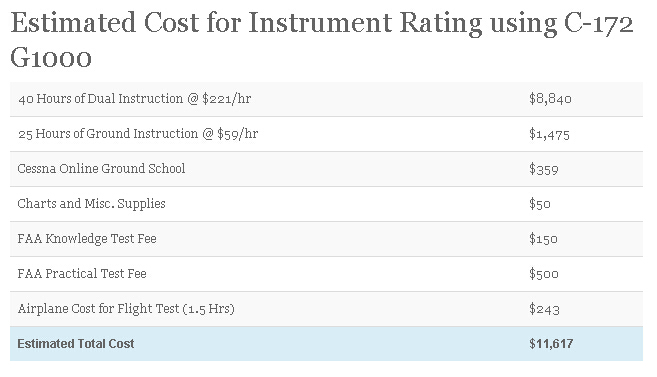Click the $1,475 amount

pos(549,134)
